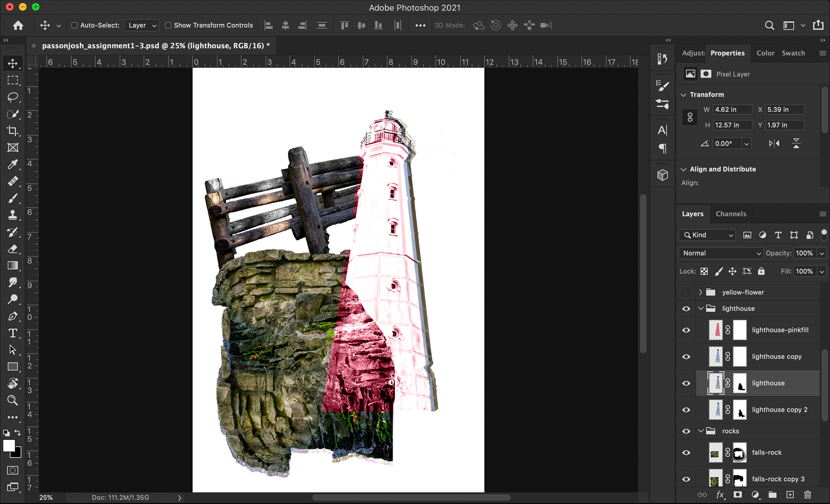Click the delete layer trash icon
The width and height of the screenshot is (830, 504).
pyautogui.click(x=807, y=495)
